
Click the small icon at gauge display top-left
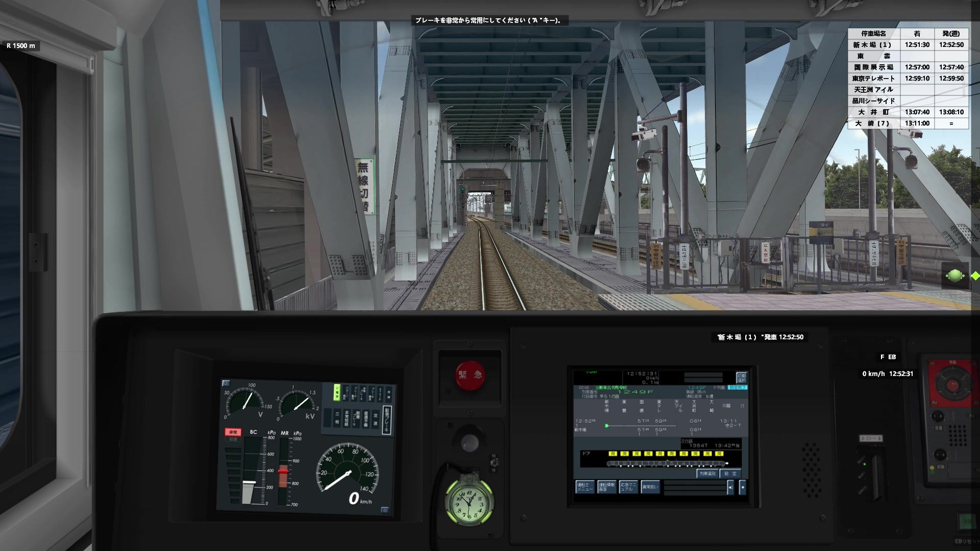point(226,383)
